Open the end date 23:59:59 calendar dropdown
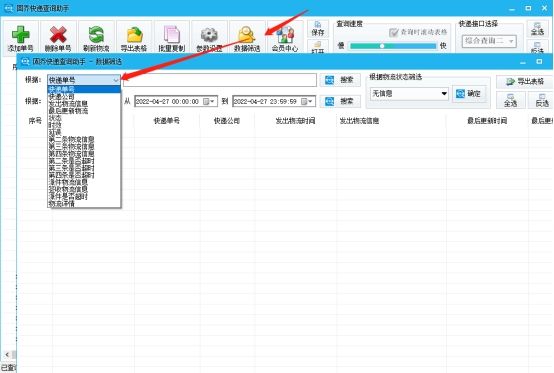Screen dimensions: 554x373 (x=307, y=102)
